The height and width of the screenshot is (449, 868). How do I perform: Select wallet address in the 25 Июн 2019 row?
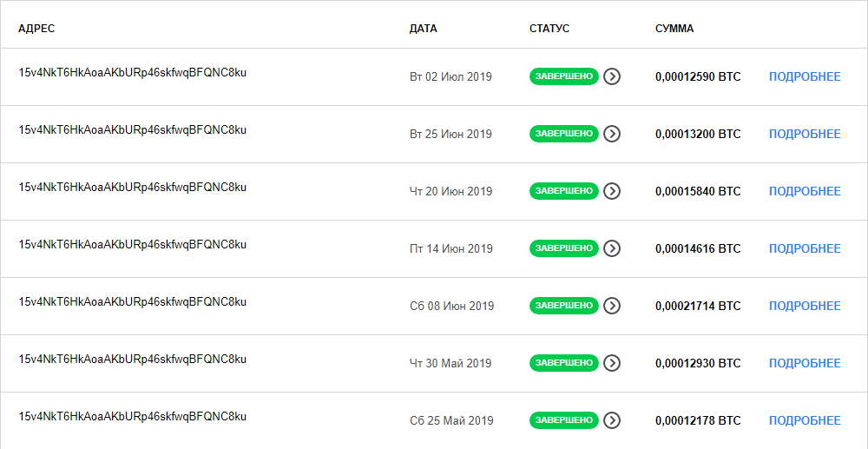132,130
